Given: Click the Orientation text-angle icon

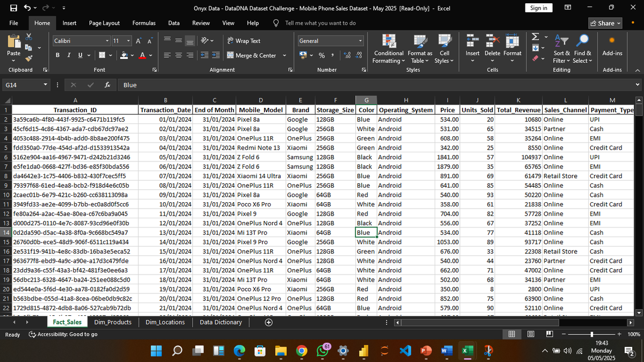Looking at the screenshot, I should tap(204, 41).
